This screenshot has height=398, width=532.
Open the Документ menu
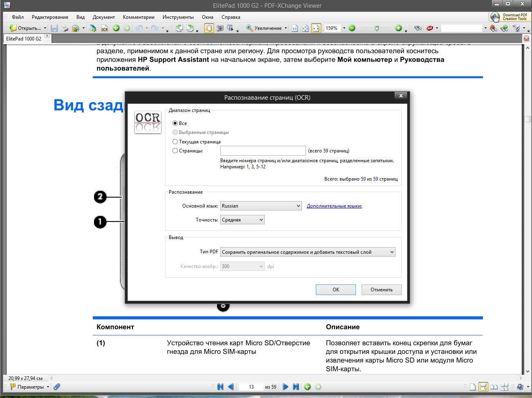click(104, 17)
